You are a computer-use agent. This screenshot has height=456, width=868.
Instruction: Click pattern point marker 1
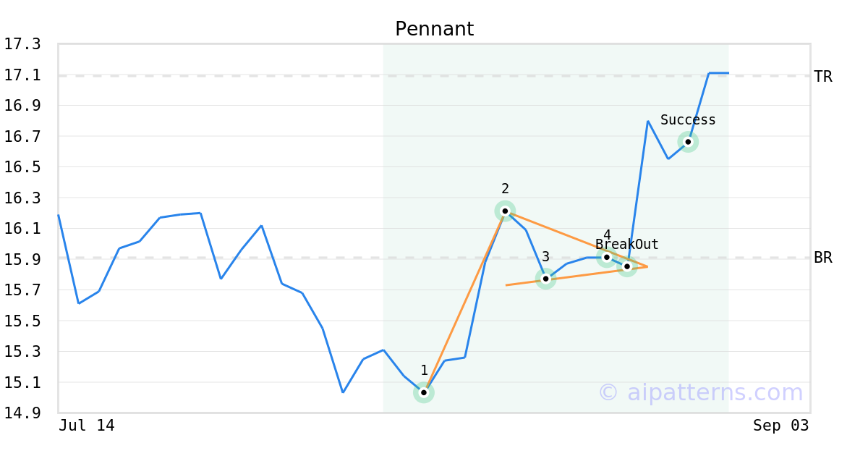pos(424,393)
